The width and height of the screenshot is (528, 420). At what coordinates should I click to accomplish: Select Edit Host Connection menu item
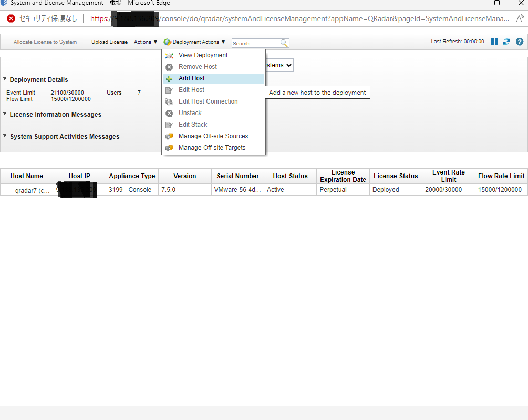213,101
